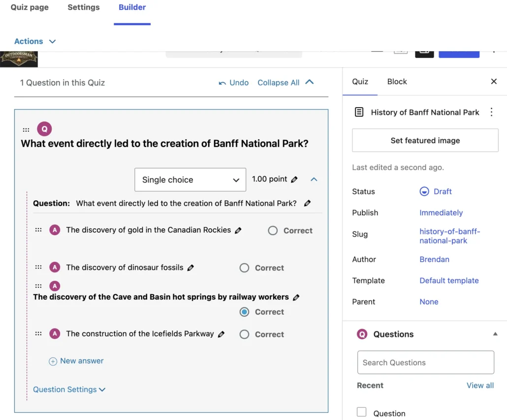Screen dimensions: 507x420
Task: Click '1 Question in this Quiz' text
Action: 63,83
